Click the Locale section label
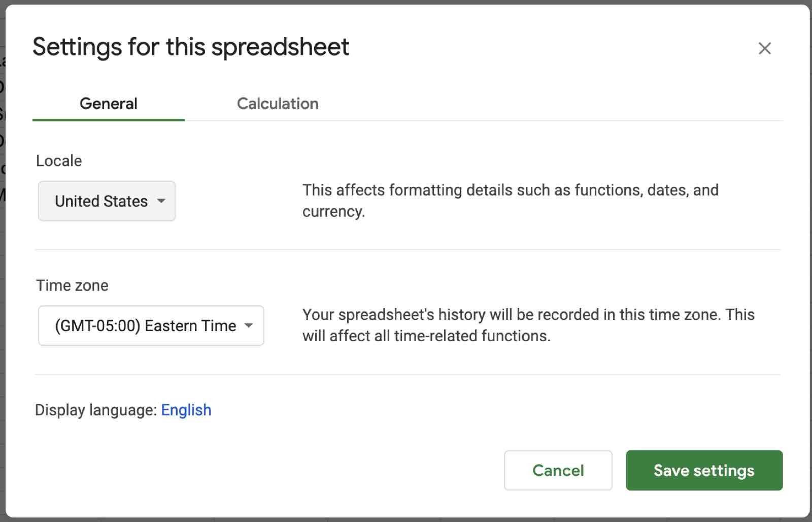 click(x=58, y=160)
